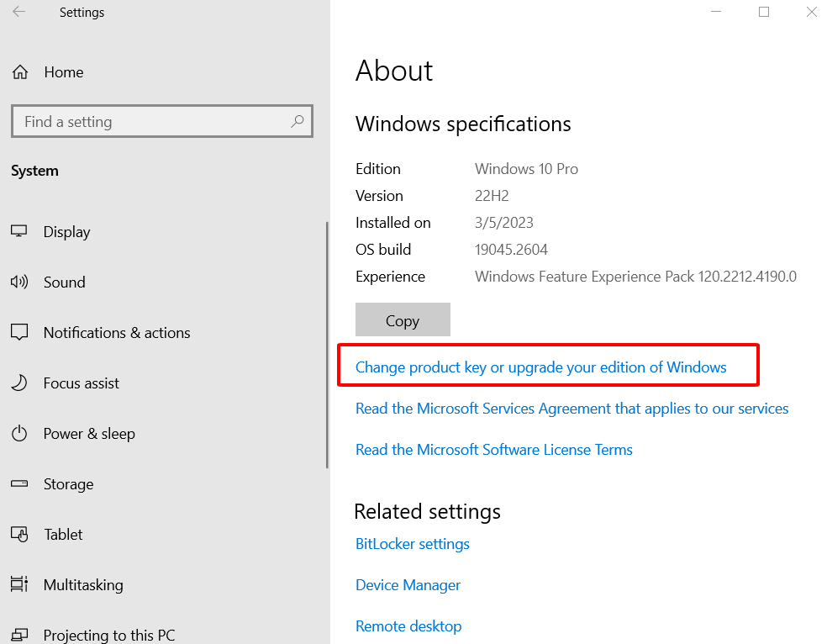827x644 pixels.
Task: Click the Home icon in the sidebar
Action: [x=20, y=72]
